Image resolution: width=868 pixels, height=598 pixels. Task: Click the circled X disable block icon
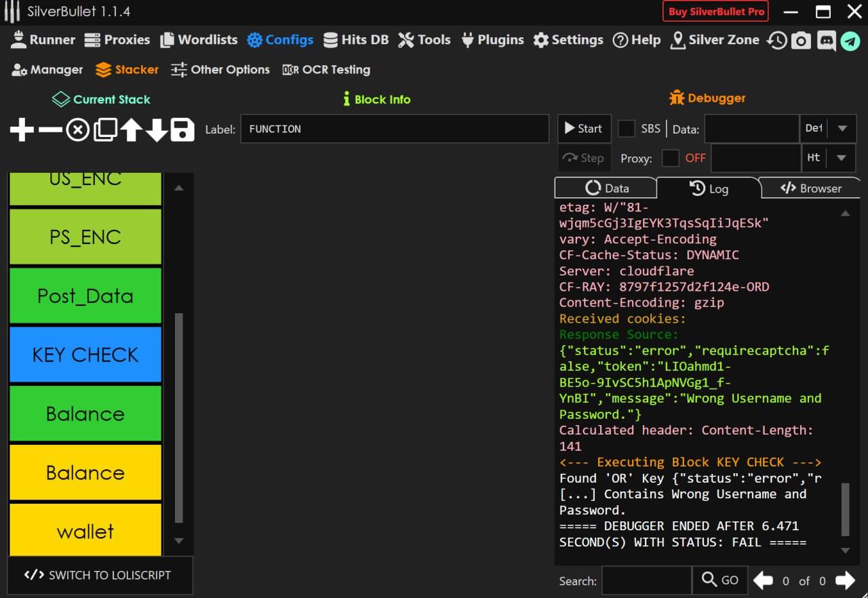coord(77,129)
